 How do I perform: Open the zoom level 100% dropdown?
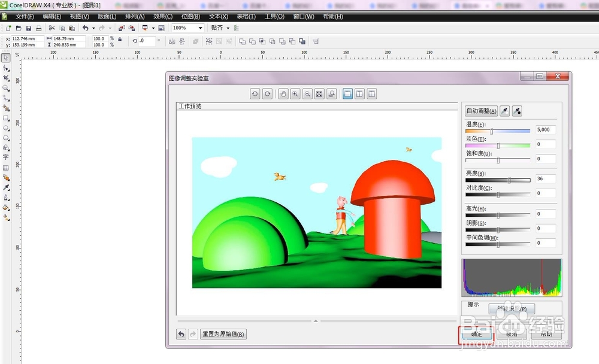(200, 28)
